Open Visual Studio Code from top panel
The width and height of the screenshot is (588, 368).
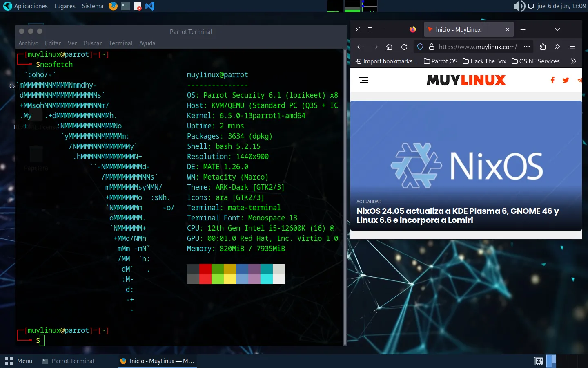coord(150,6)
